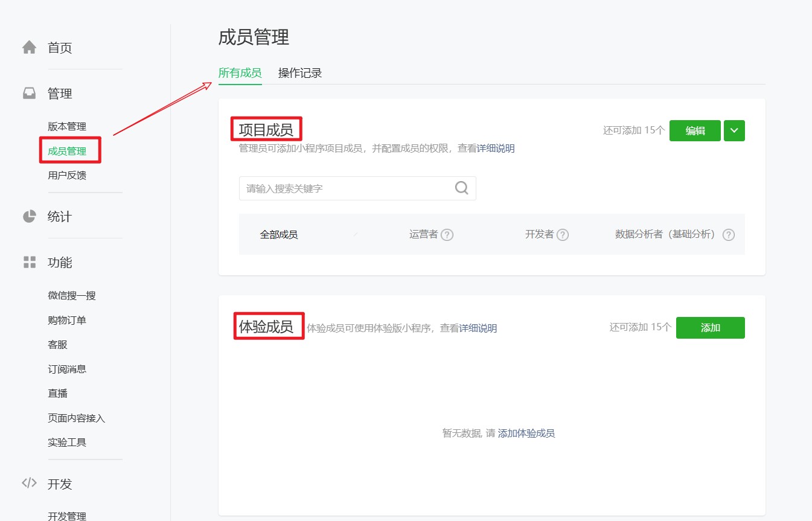Click the home icon beside 首页
Image resolution: width=812 pixels, height=521 pixels.
[29, 48]
